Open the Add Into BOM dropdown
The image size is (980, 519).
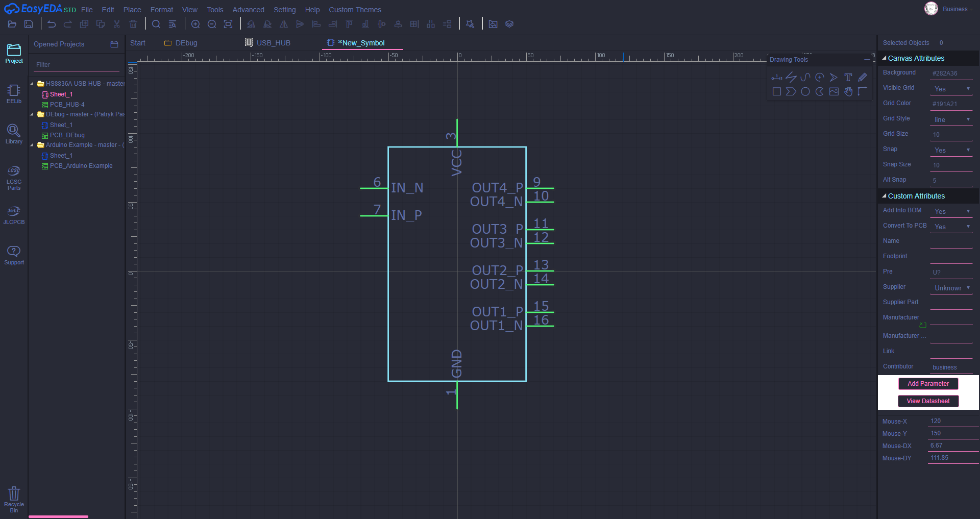click(951, 211)
